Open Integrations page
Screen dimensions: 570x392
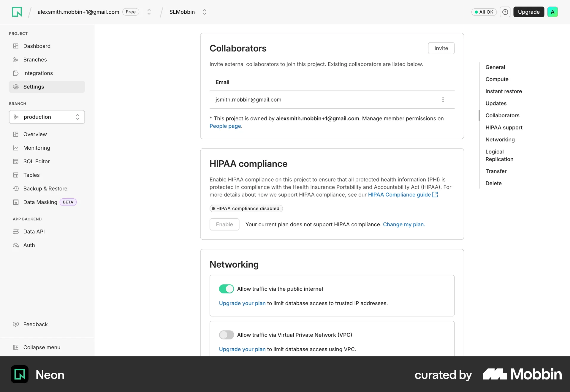47,73
